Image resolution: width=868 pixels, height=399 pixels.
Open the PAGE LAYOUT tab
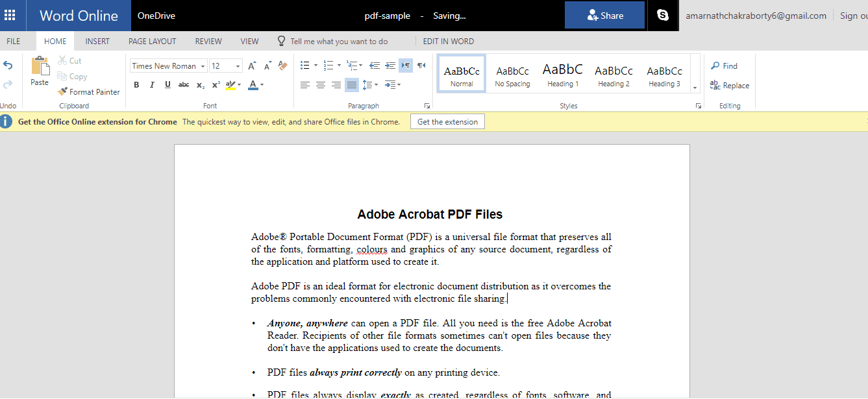point(152,41)
